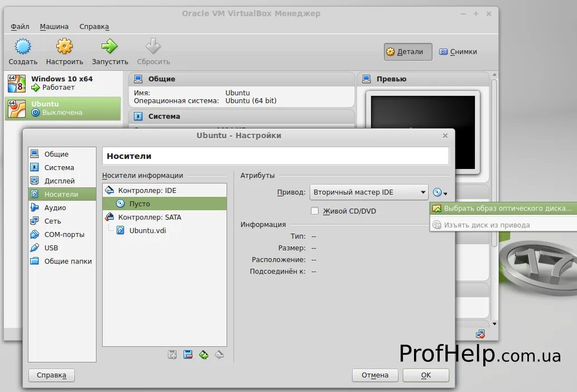Open VM settings via Настроить gear icon
The height and width of the screenshot is (392, 577).
pyautogui.click(x=64, y=46)
